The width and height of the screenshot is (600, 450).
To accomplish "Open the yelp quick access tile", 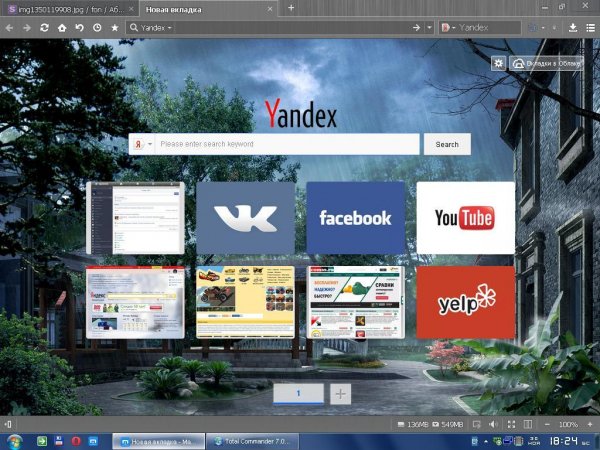I will tap(465, 302).
